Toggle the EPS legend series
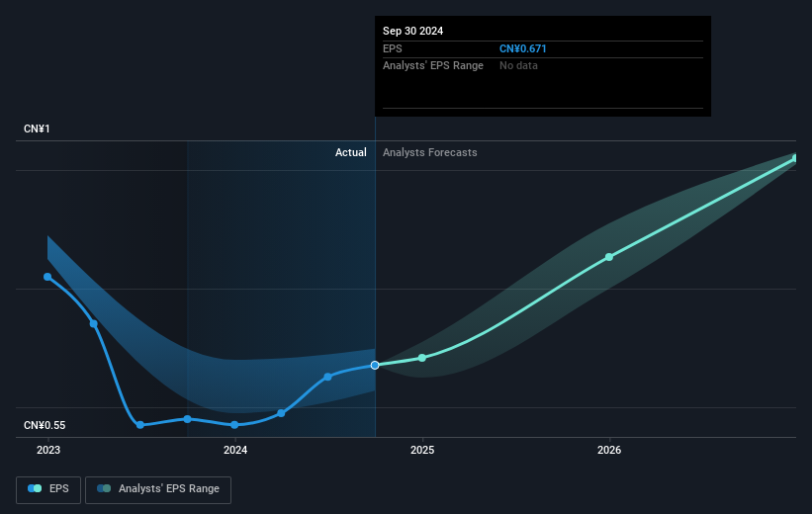Screen dimensions: 812x514 48,489
